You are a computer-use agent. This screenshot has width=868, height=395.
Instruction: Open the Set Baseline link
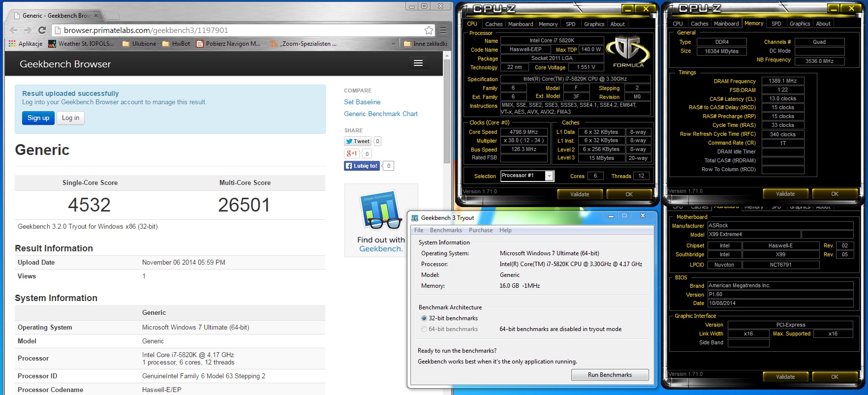coord(362,102)
